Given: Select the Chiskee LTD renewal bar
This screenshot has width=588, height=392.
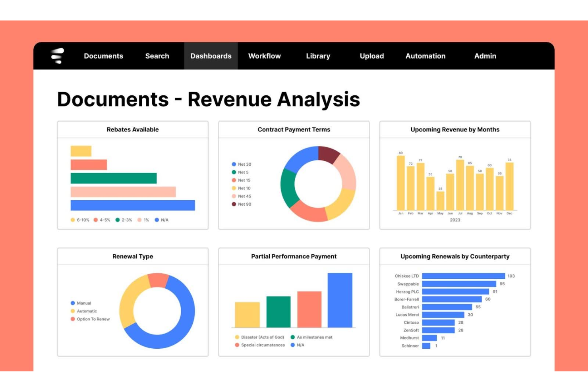Looking at the screenshot, I should point(463,276).
